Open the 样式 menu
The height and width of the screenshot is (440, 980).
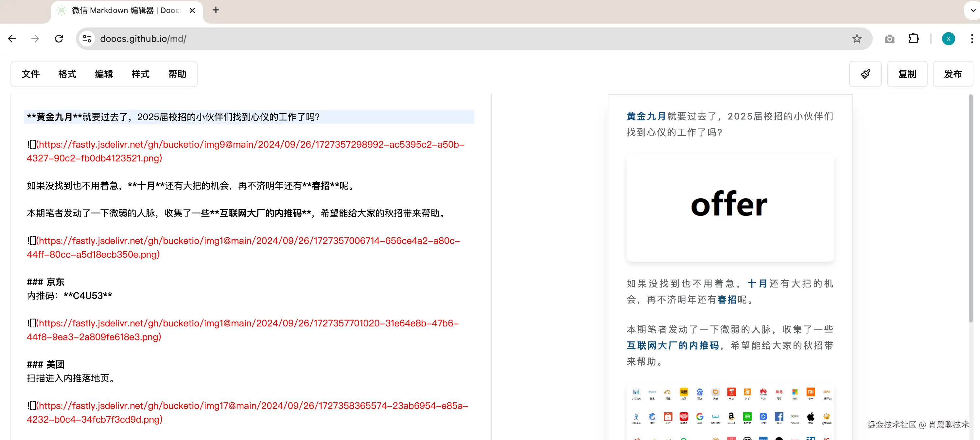tap(140, 74)
